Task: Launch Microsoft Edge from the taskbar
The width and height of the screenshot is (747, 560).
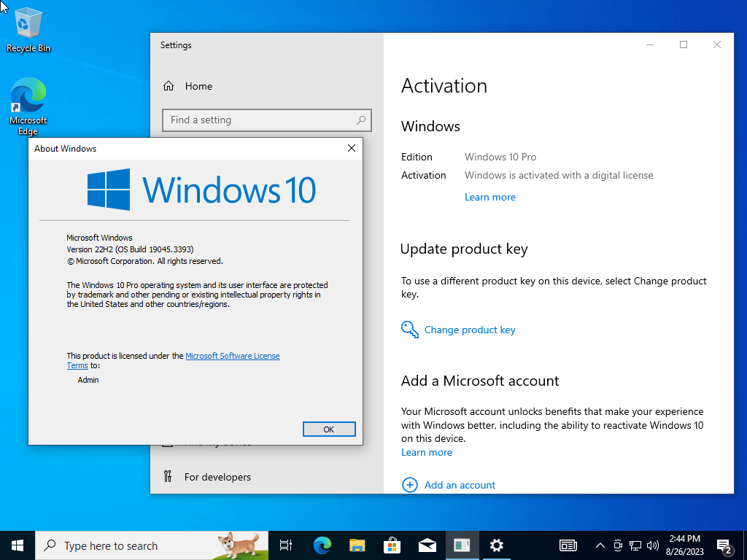Action: point(322,545)
